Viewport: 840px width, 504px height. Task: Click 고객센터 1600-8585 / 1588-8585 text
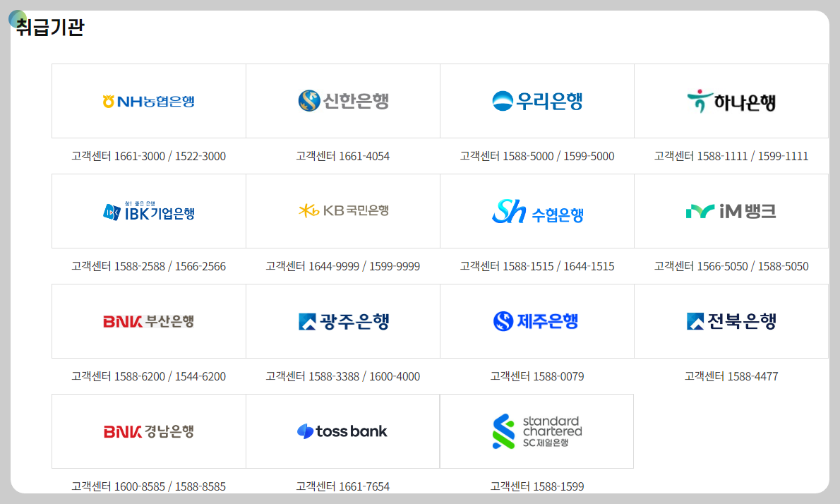tap(149, 486)
